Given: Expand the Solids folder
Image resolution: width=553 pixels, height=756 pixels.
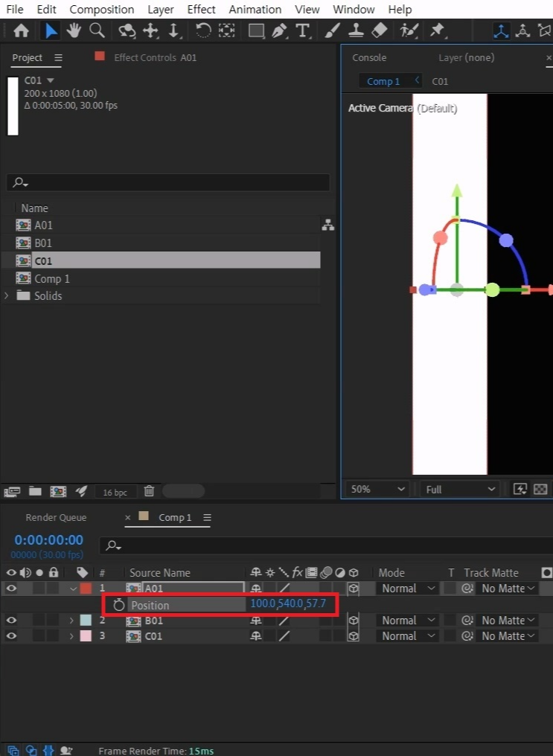Looking at the screenshot, I should (x=6, y=295).
